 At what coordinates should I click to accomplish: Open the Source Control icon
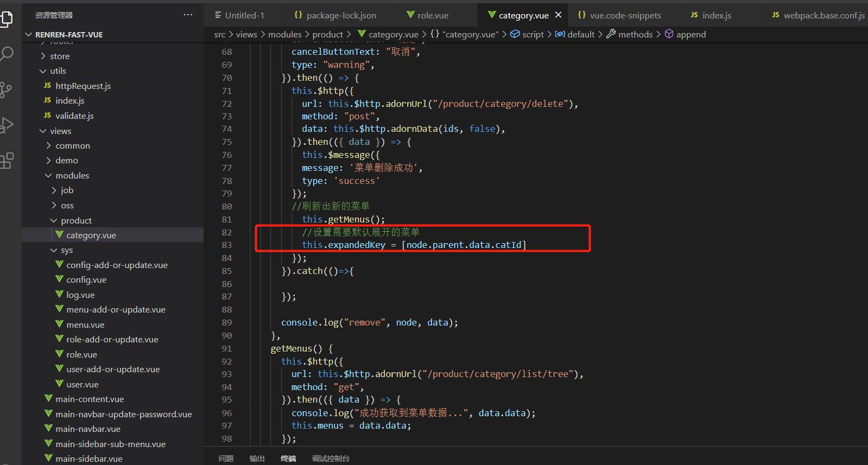coord(7,90)
